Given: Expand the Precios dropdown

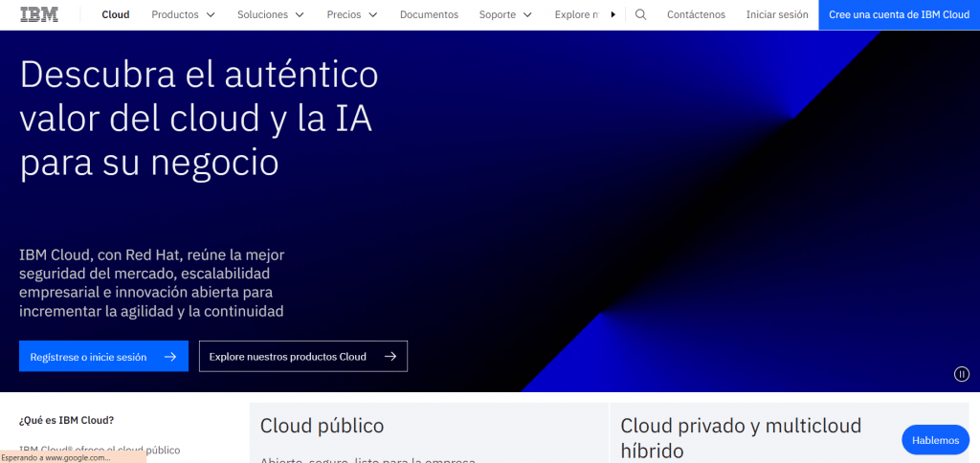Looking at the screenshot, I should click(x=352, y=14).
